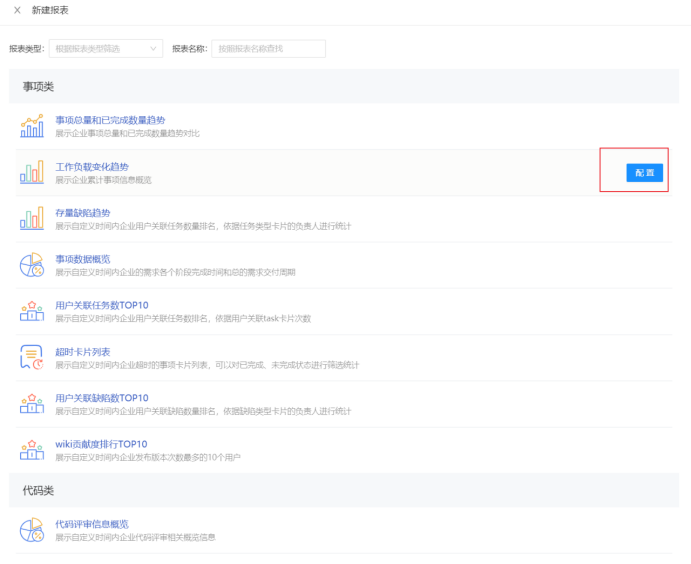691x564 pixels.
Task: Click the 代码评审信息概览 pie chart icon
Action: (31, 529)
